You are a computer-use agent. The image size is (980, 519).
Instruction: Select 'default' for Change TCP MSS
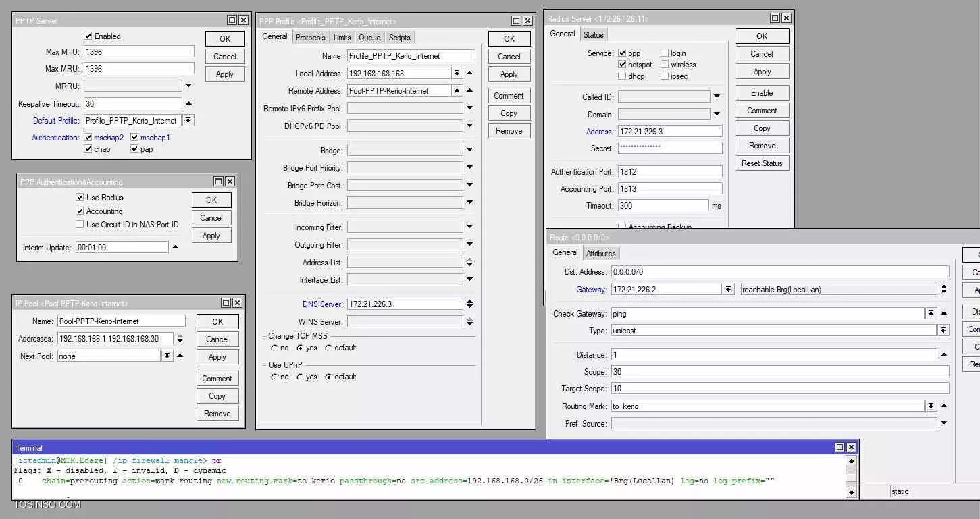click(328, 348)
